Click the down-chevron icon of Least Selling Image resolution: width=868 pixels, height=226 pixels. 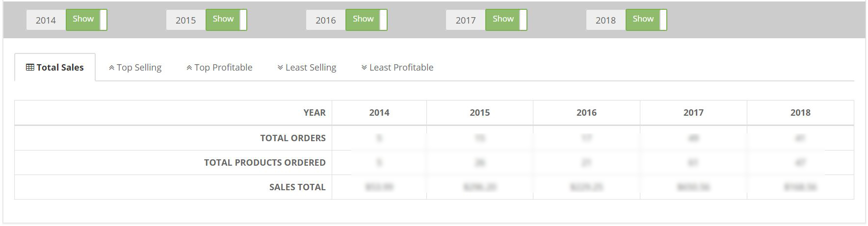point(280,68)
